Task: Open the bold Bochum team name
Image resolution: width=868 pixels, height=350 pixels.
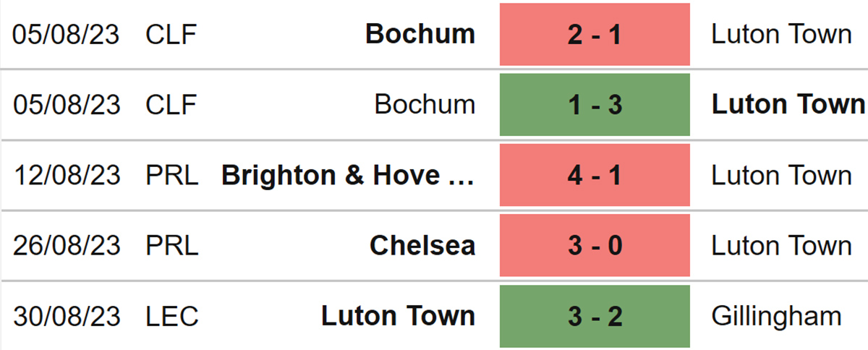Action: (x=420, y=34)
